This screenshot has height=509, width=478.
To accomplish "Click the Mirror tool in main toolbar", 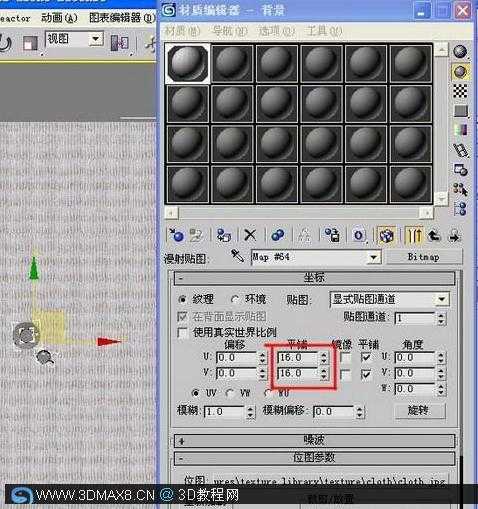I will [119, 42].
